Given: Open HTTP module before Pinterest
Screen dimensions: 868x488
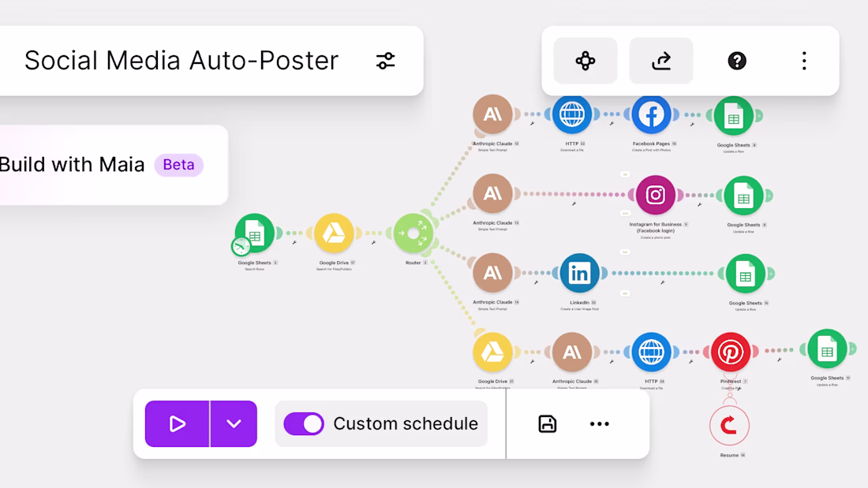Looking at the screenshot, I should tap(651, 352).
